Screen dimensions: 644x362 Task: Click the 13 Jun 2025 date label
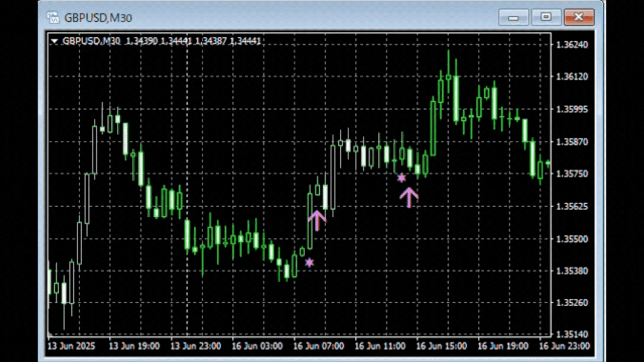click(71, 346)
